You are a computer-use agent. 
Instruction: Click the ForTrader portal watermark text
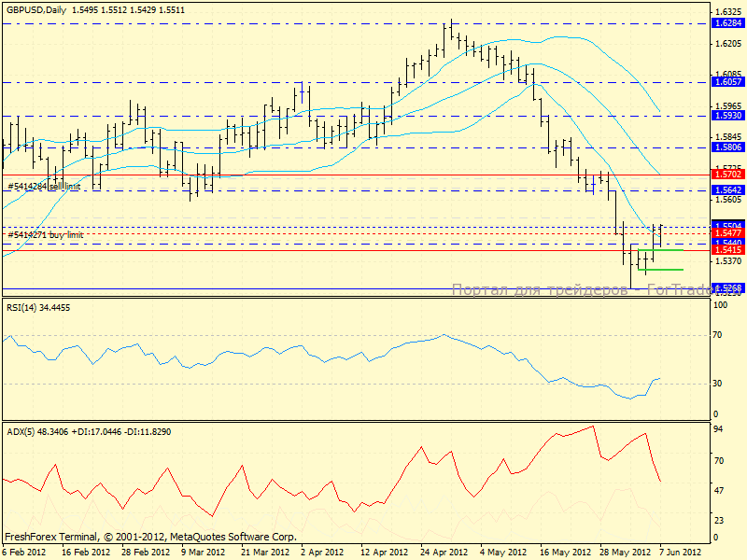(579, 290)
